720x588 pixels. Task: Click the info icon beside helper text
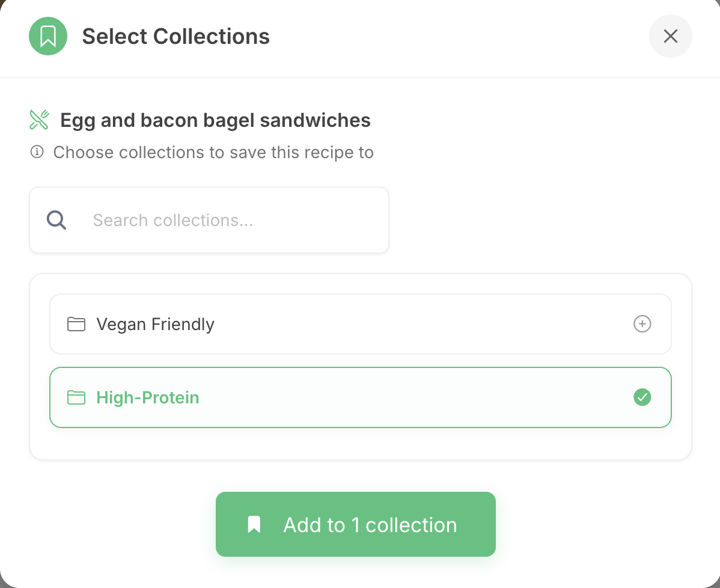point(37,152)
